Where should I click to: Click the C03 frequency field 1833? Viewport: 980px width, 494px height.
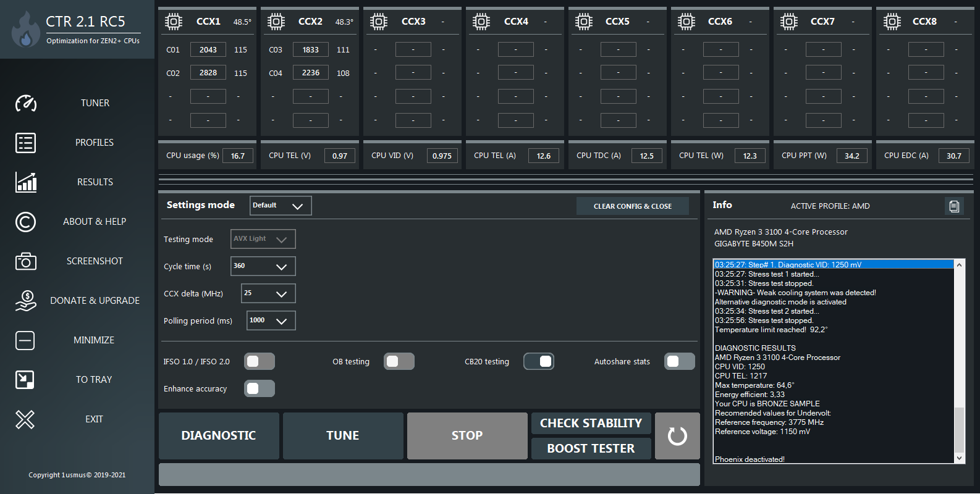[311, 49]
